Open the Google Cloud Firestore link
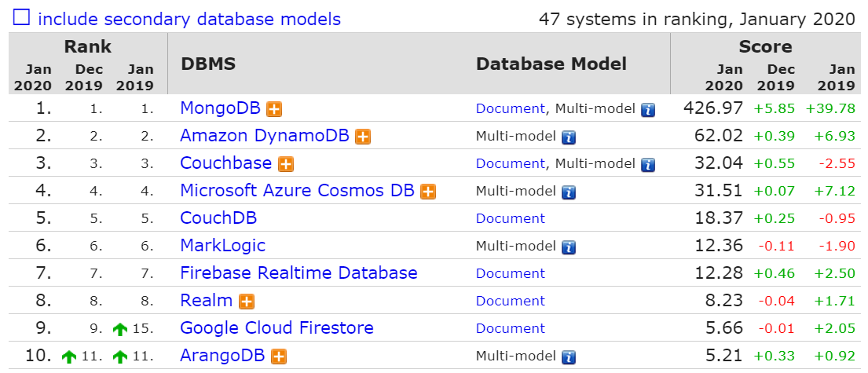Viewport: 868px width, 373px height. point(277,328)
